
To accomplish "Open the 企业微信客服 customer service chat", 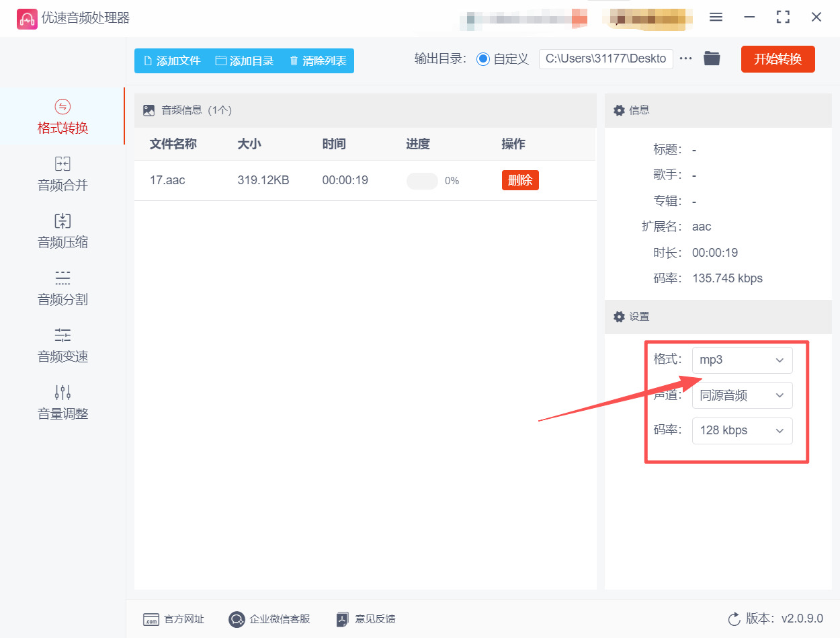I will (x=236, y=619).
